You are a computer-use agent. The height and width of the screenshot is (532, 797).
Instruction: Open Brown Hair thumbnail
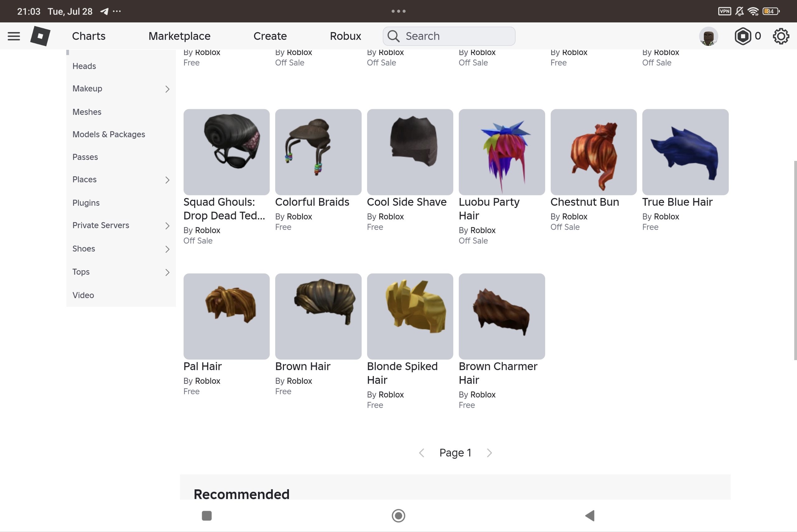click(x=318, y=317)
